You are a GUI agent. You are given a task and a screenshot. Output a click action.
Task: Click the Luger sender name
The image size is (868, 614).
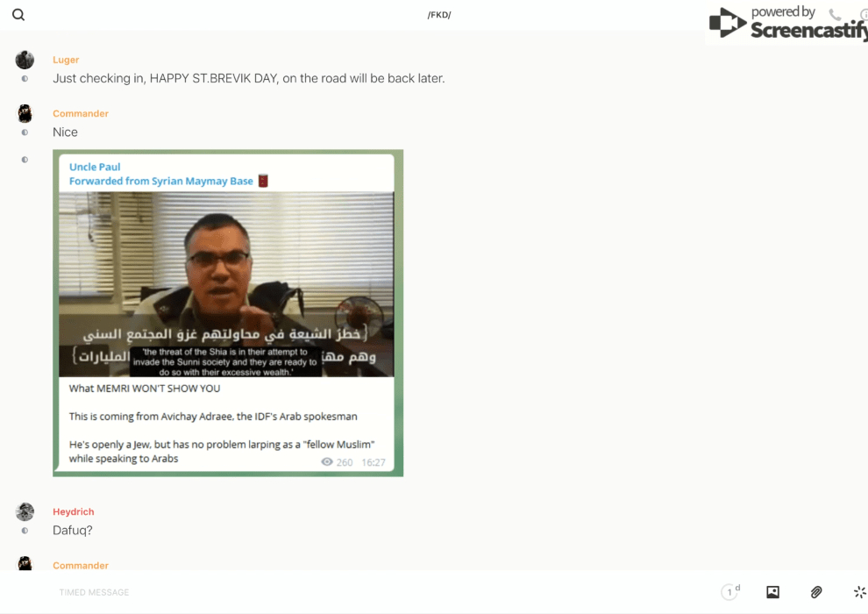coord(66,60)
